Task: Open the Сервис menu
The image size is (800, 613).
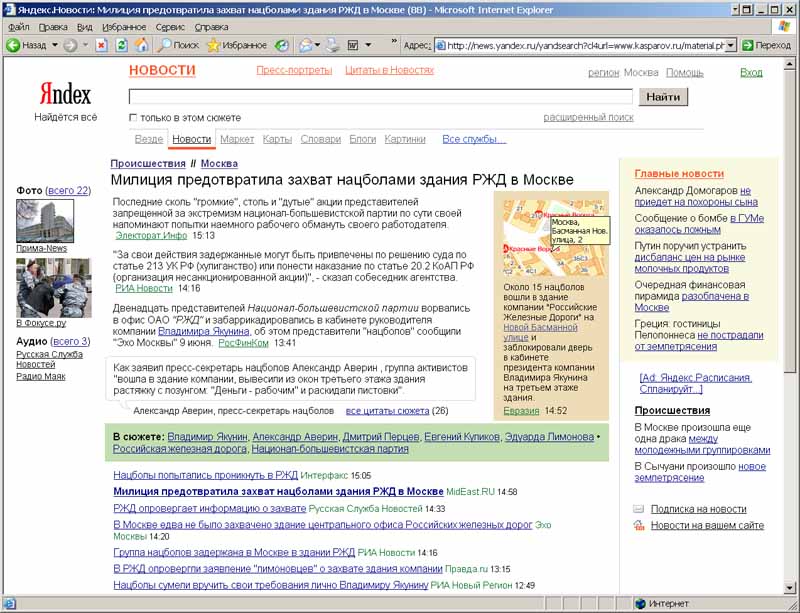Action: [170, 27]
